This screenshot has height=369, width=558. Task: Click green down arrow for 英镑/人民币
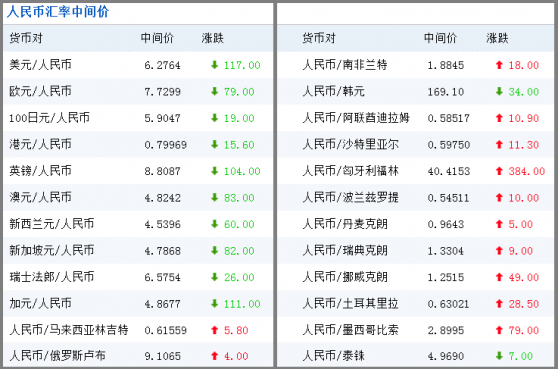point(214,171)
